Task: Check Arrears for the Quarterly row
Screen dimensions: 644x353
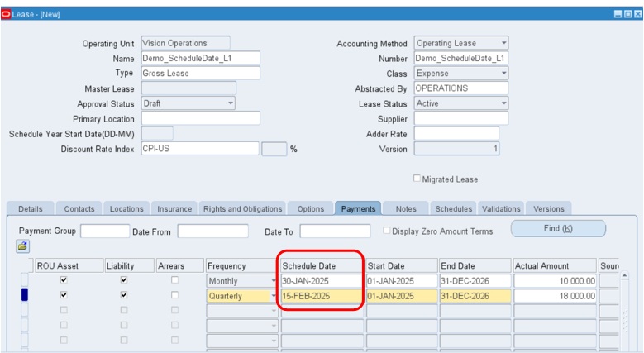Action: (174, 295)
